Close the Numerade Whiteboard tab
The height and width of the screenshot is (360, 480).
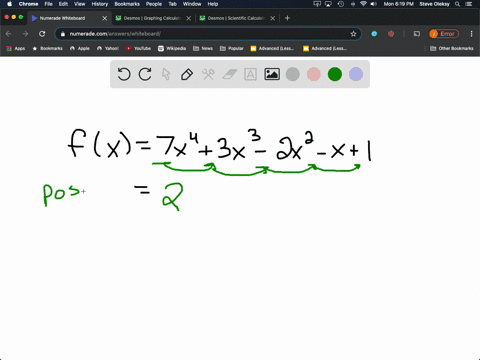coord(105,18)
